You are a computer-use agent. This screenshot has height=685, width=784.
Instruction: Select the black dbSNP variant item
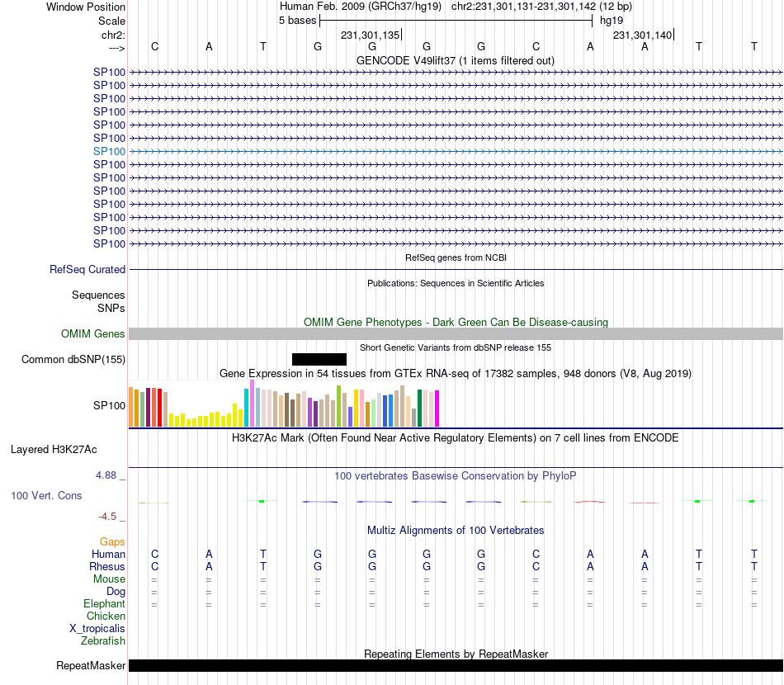coord(319,359)
